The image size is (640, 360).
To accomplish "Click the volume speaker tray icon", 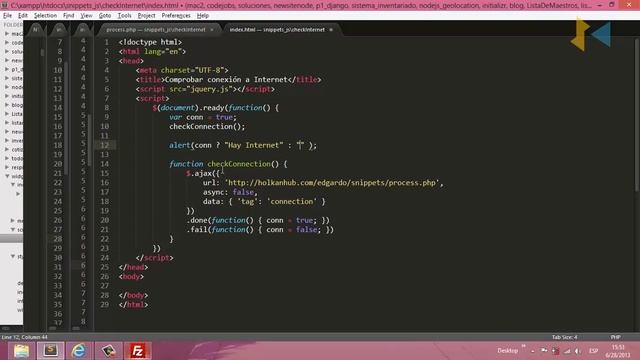I will point(578,351).
